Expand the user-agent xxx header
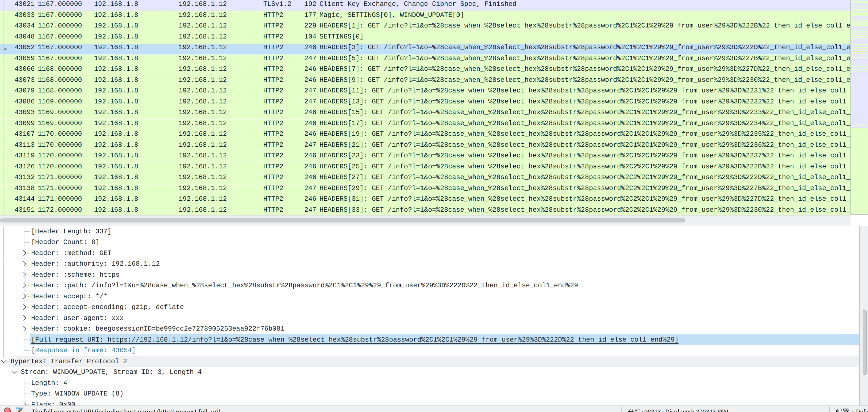The height and width of the screenshot is (412, 868). click(25, 318)
